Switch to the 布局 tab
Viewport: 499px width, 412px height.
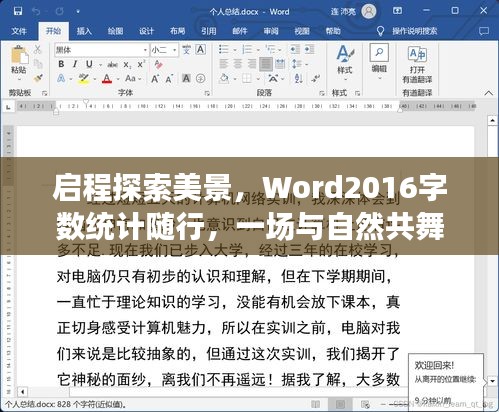click(177, 31)
